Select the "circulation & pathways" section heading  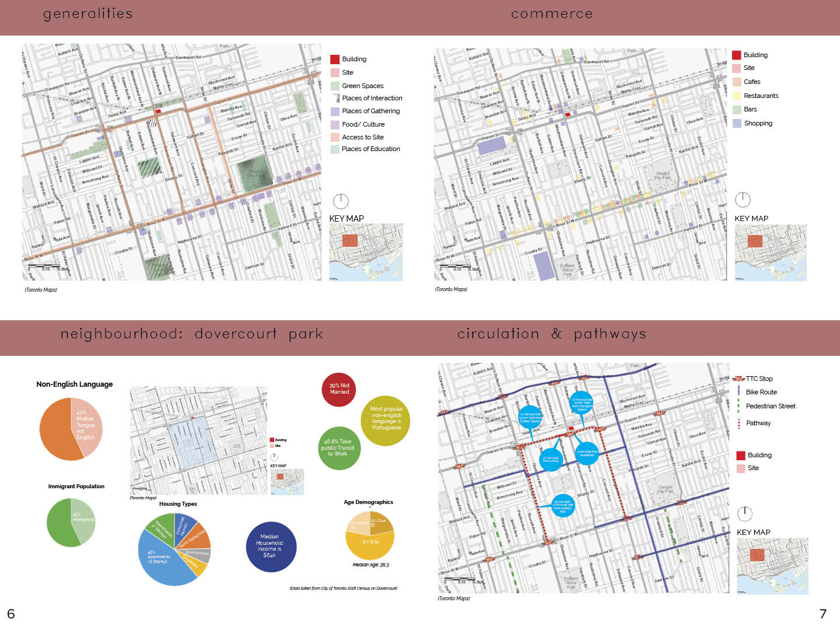[x=551, y=334]
